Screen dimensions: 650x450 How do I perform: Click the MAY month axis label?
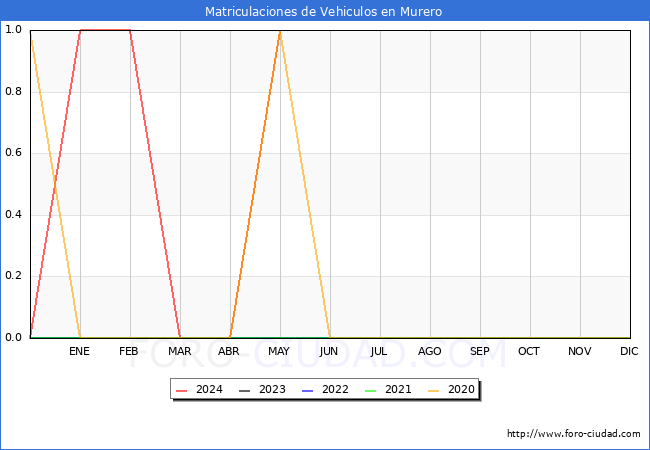click(x=279, y=351)
